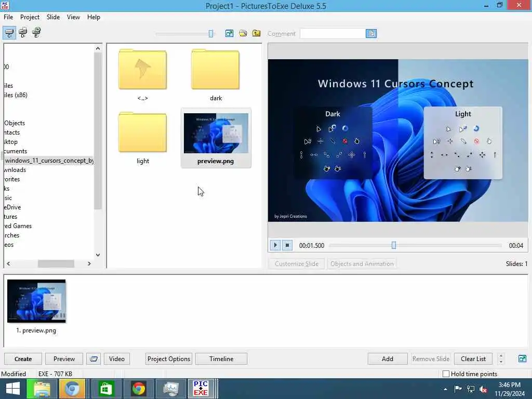Open File Explorer from taskbar
532x399 pixels.
click(42, 389)
